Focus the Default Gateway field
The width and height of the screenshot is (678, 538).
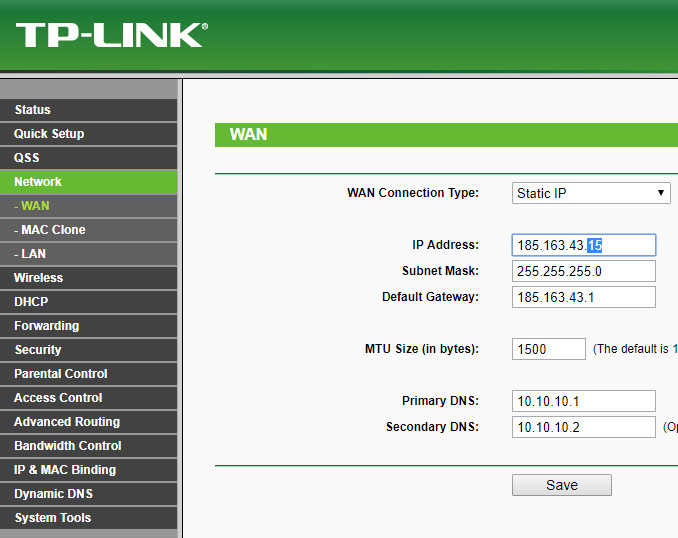(x=583, y=297)
